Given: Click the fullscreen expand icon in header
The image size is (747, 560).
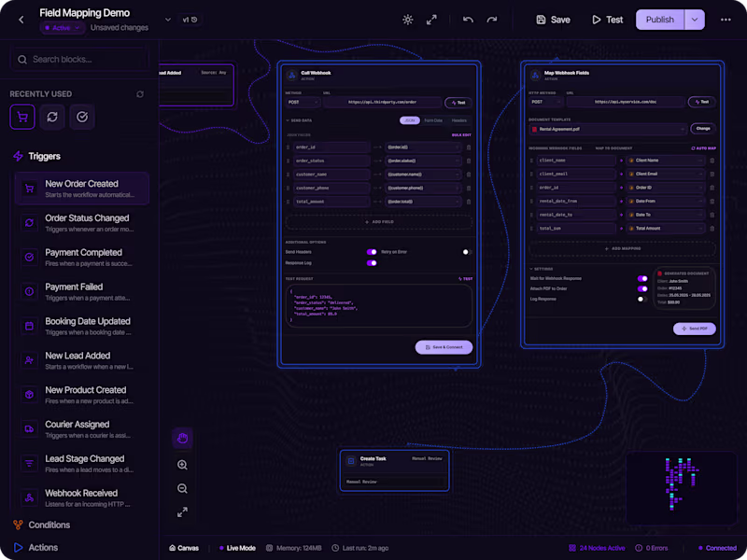Looking at the screenshot, I should [x=431, y=20].
